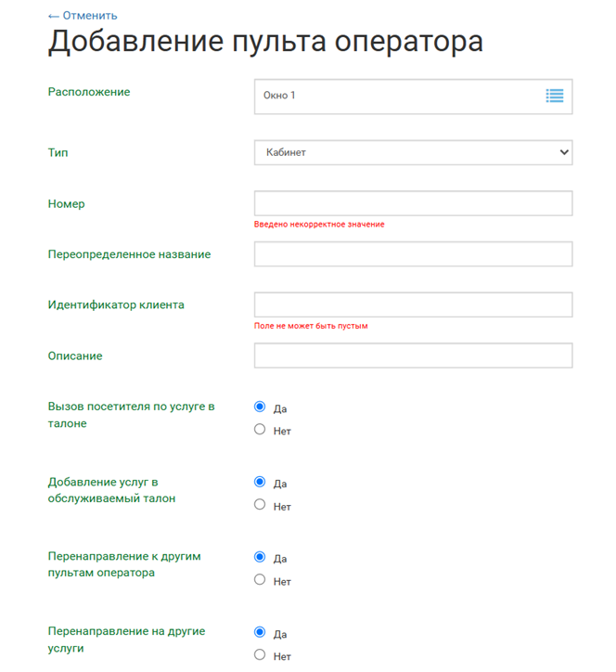Pick Нет for Перенаправление на другие услуги
Screen dimensions: 616x672
(x=260, y=655)
